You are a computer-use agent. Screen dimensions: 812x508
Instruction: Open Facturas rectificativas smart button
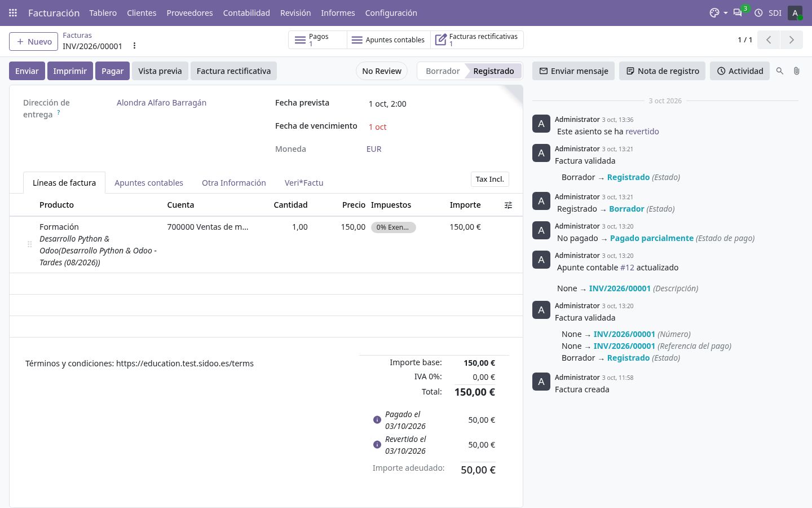coord(477,40)
